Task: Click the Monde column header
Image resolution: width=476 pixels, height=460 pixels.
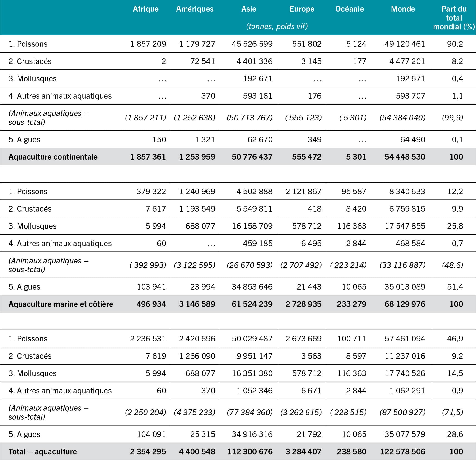Action: coord(403,9)
